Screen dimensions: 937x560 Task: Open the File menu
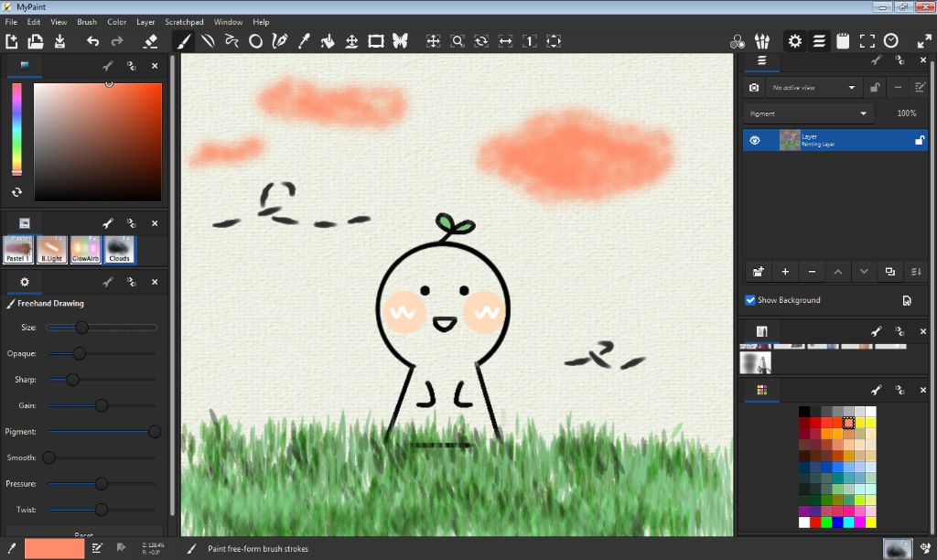pyautogui.click(x=11, y=22)
